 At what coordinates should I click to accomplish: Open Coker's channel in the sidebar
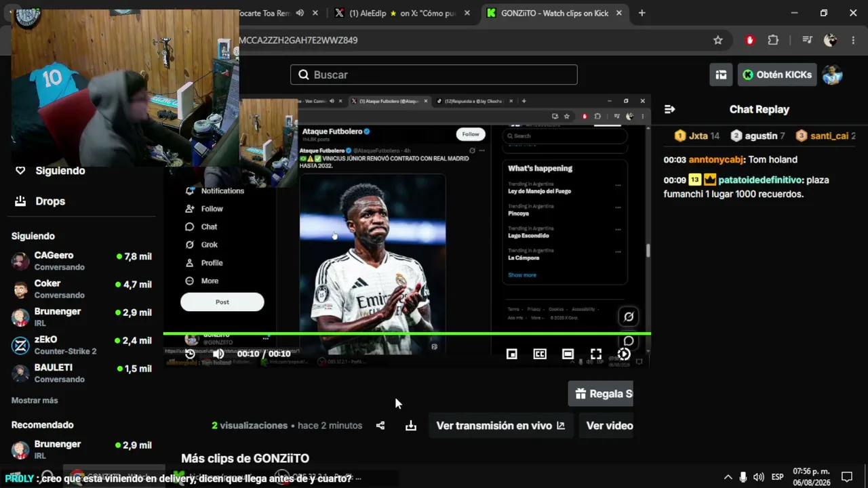[x=81, y=289]
